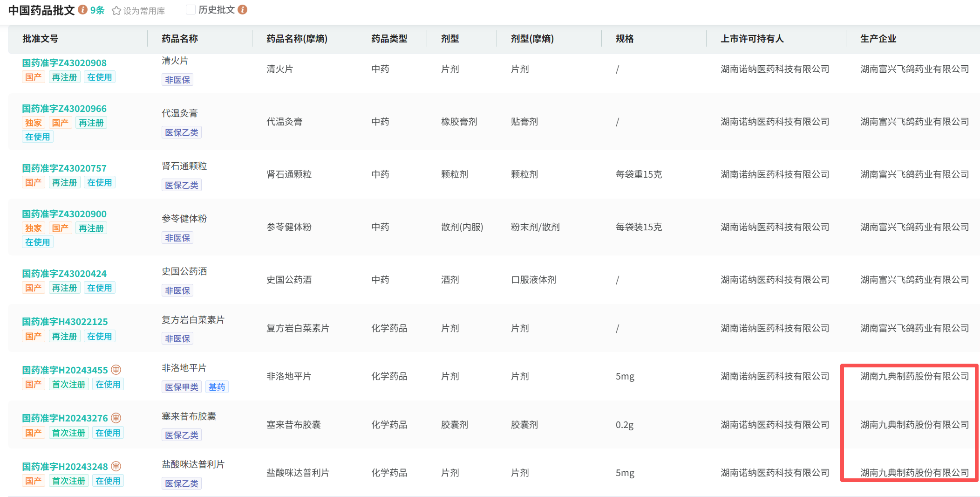
Task: Click the 审 icon beside 国药准字H20243455
Action: pos(116,370)
